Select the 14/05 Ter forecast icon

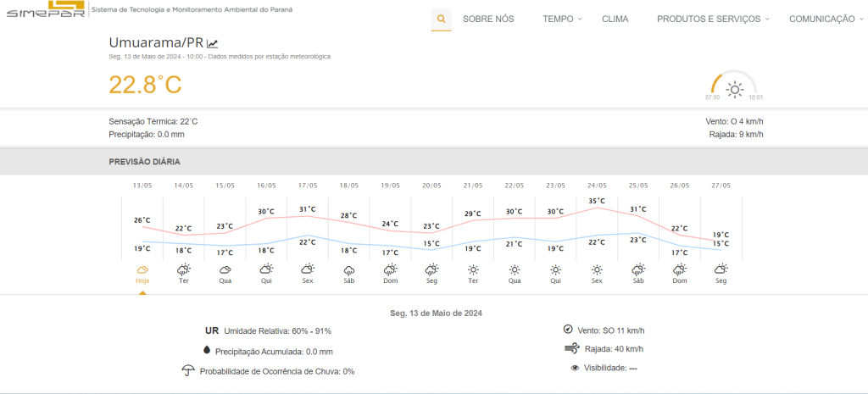coord(184,269)
